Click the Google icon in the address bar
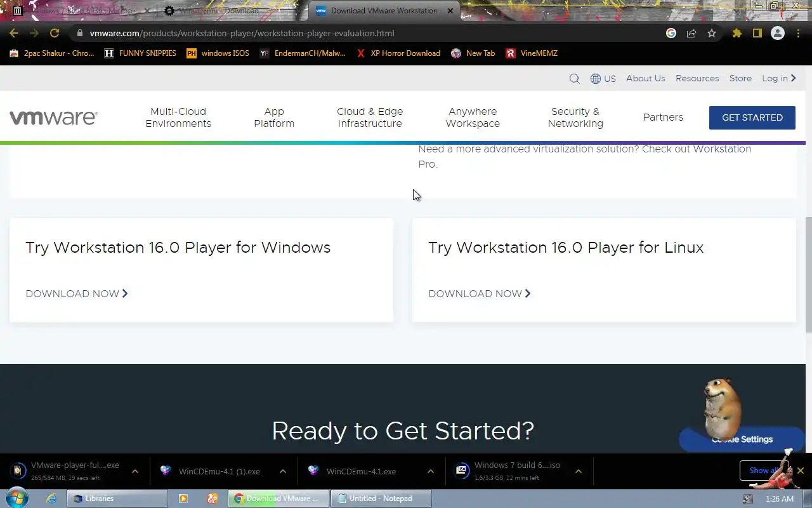The width and height of the screenshot is (812, 508). coord(671,33)
